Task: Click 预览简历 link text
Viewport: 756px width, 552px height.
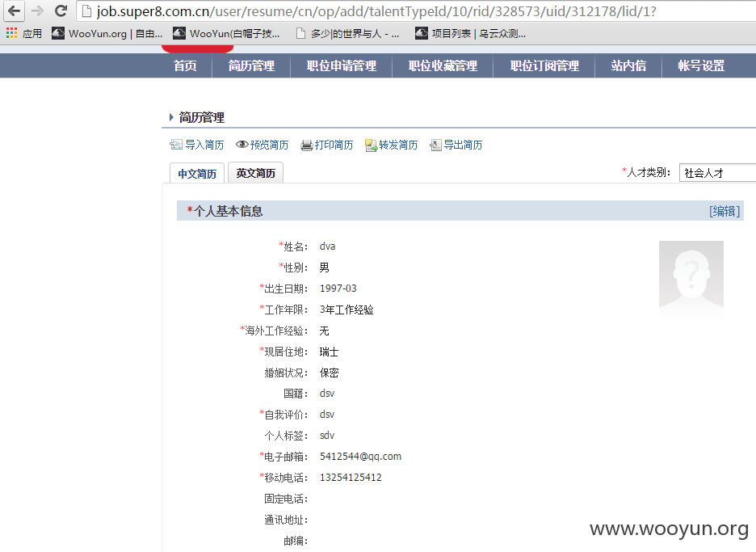Action: tap(269, 145)
